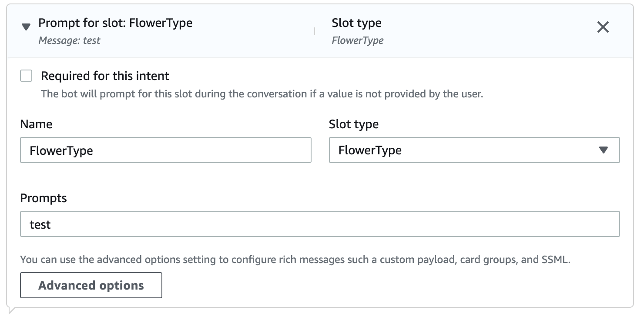
Task: Click the Prompts section label
Action: pyautogui.click(x=44, y=198)
